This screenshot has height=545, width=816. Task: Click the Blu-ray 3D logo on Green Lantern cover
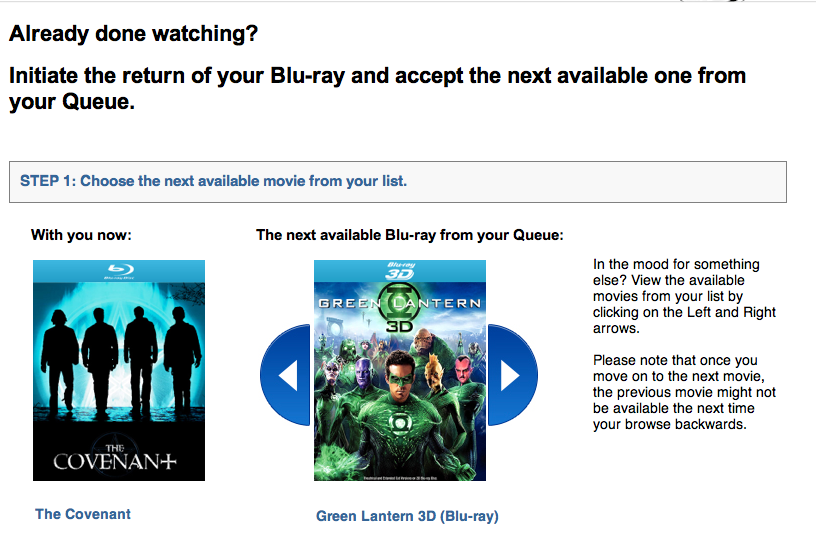tap(400, 271)
